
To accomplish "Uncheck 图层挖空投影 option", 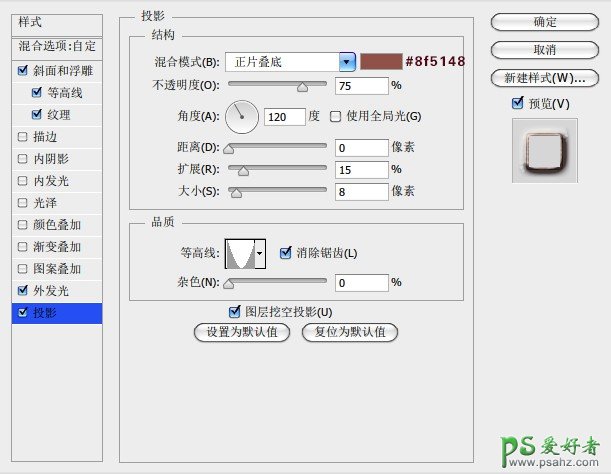I will (x=236, y=311).
